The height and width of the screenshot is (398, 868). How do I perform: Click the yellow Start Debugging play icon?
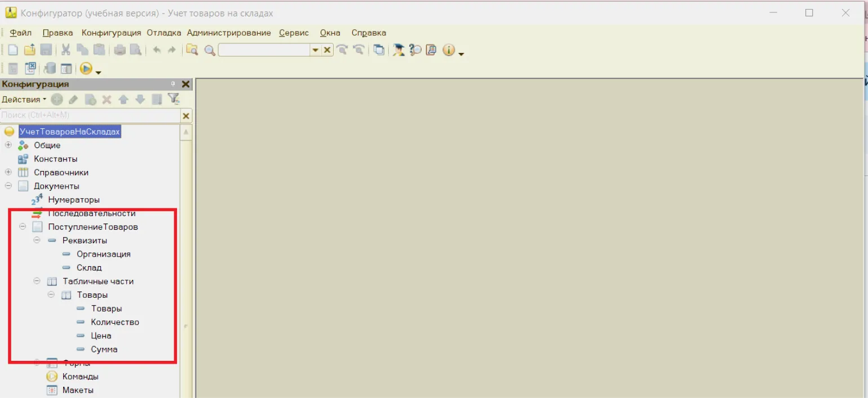coord(86,69)
